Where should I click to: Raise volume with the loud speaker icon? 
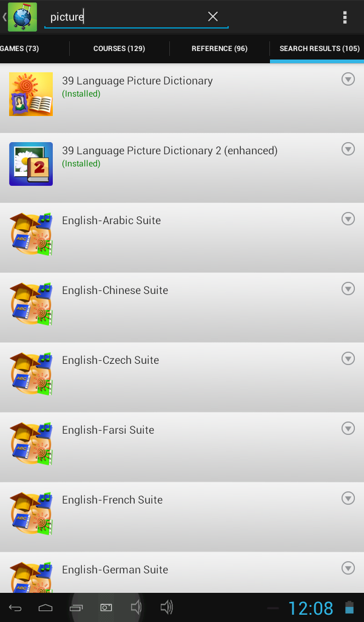coord(167,607)
